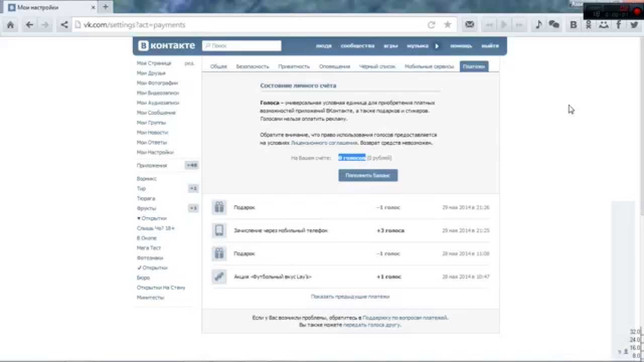Image resolution: width=644 pixels, height=362 pixels.
Task: Click the VK 'B' toolbar icon
Action: click(573, 25)
